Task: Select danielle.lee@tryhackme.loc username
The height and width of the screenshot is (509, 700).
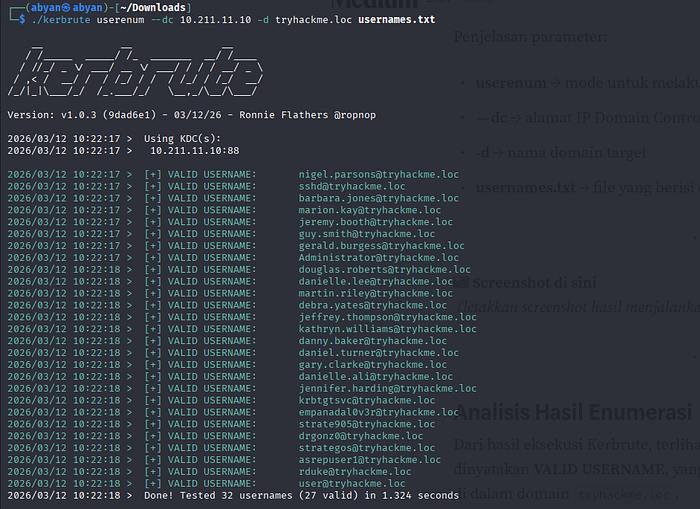Action: 375,282
